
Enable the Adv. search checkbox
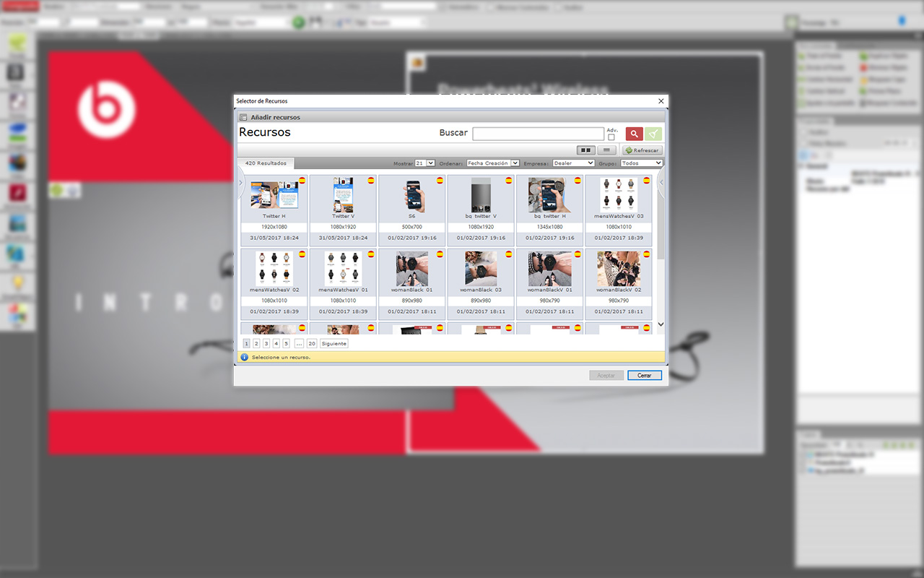(x=611, y=137)
